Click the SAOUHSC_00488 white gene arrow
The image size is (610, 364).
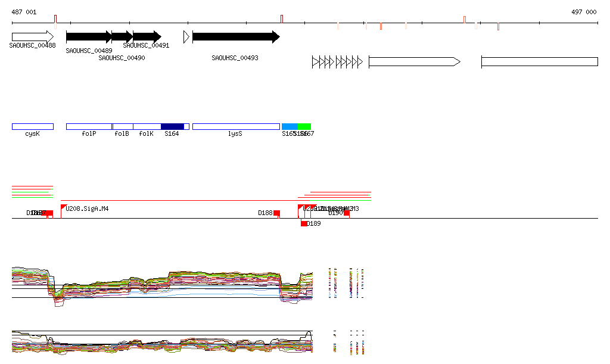click(32, 37)
